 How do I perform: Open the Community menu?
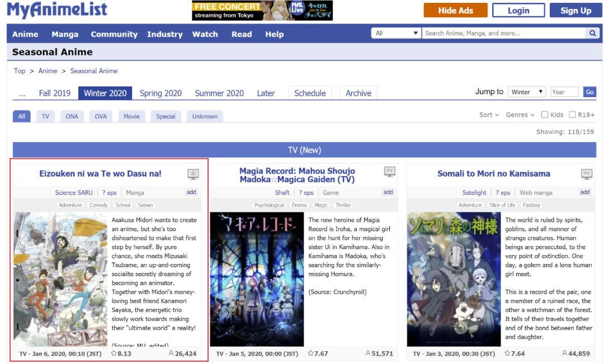pos(114,34)
